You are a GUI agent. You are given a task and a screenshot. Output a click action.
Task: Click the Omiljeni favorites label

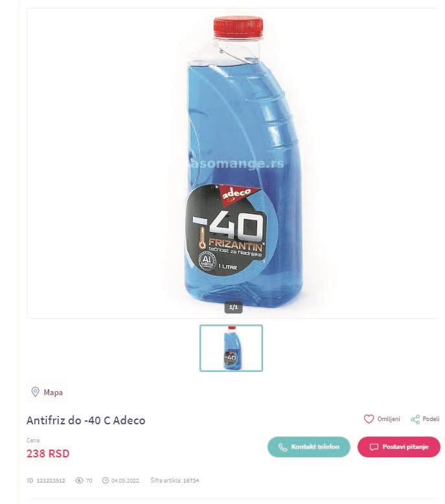coord(389,419)
